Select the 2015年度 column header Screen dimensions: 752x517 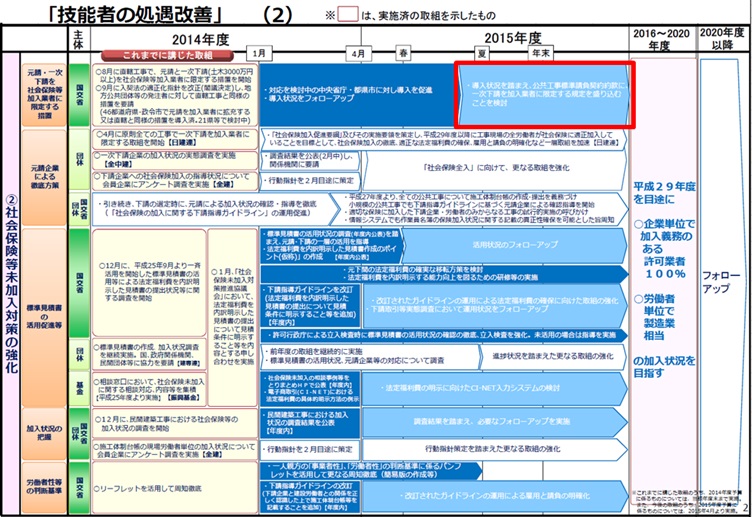click(x=513, y=38)
